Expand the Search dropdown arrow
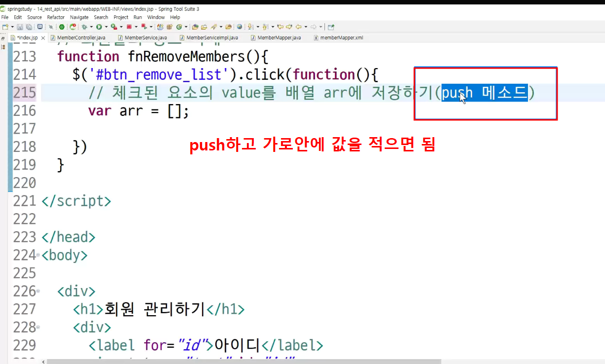Viewport: 605px width, 364px height. coord(221,27)
